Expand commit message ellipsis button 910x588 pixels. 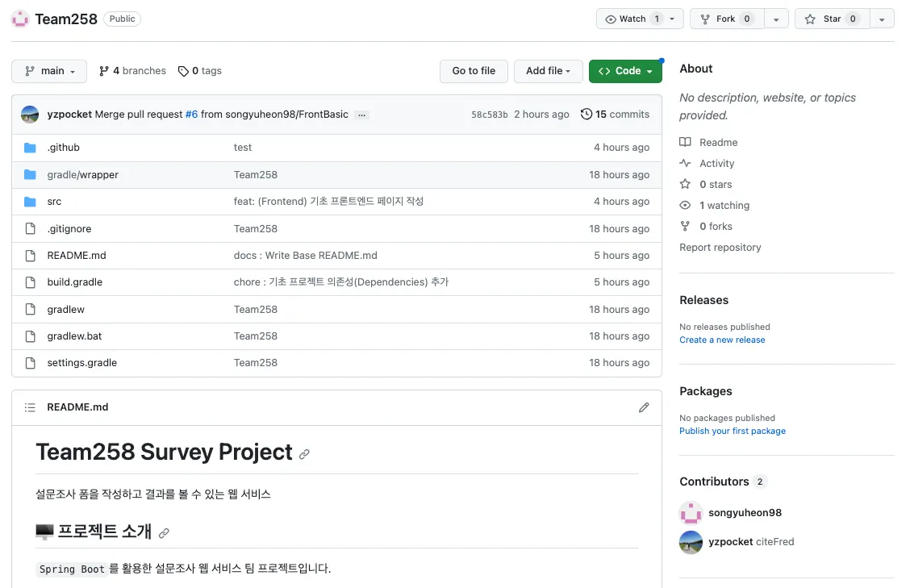pyautogui.click(x=361, y=115)
